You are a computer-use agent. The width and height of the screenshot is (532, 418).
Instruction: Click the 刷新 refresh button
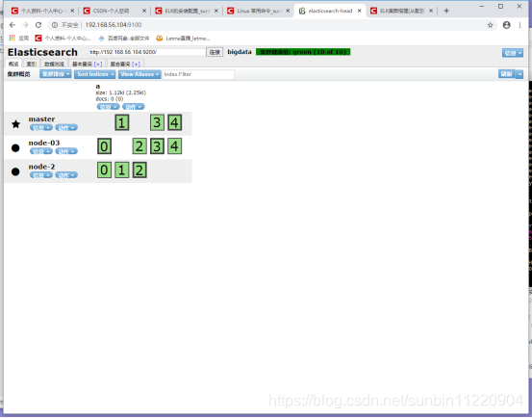pos(507,74)
